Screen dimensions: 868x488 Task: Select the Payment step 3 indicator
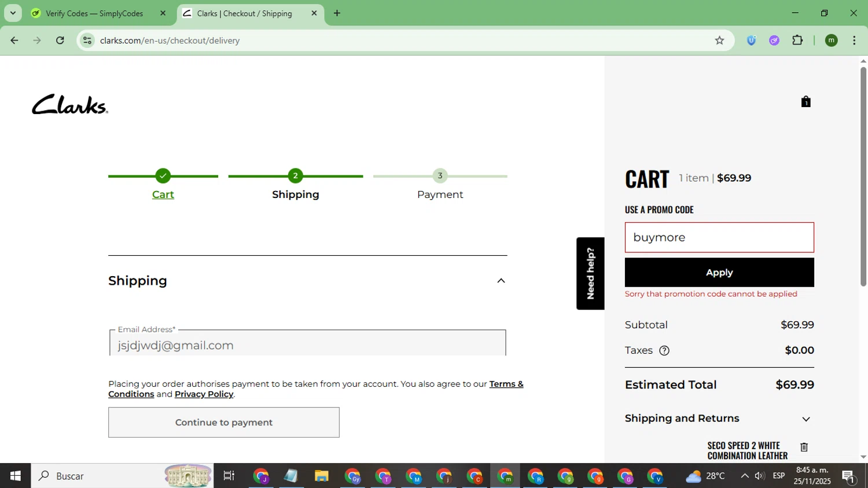coord(440,175)
